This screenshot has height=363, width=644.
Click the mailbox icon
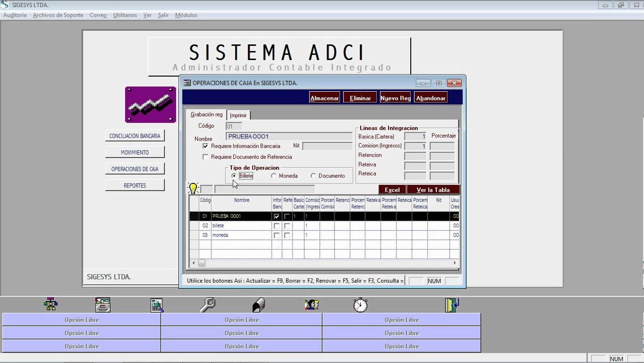(259, 305)
